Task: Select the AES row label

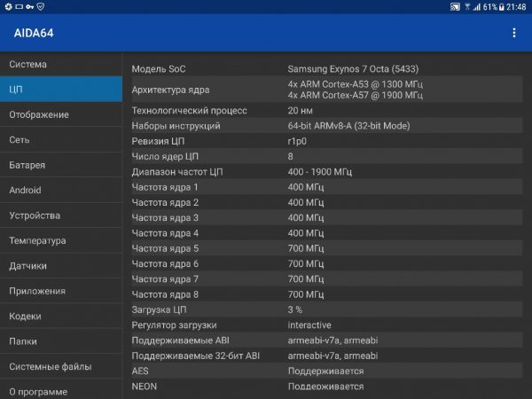Action: click(140, 371)
